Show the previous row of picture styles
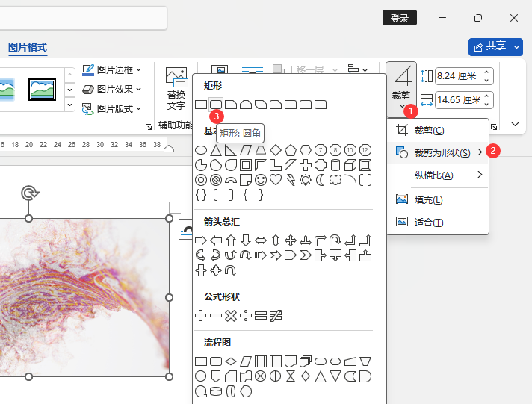Image resolution: width=532 pixels, height=404 pixels. pos(69,74)
